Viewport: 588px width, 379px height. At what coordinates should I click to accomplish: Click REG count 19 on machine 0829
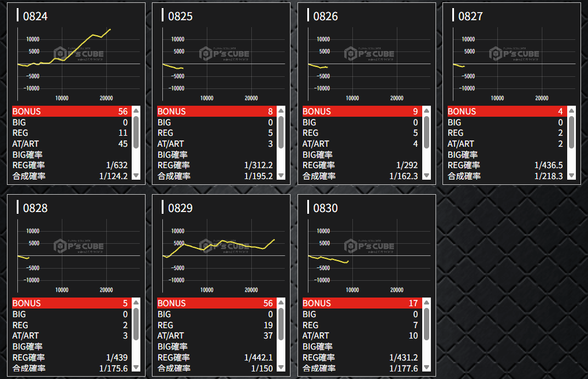coord(268,325)
